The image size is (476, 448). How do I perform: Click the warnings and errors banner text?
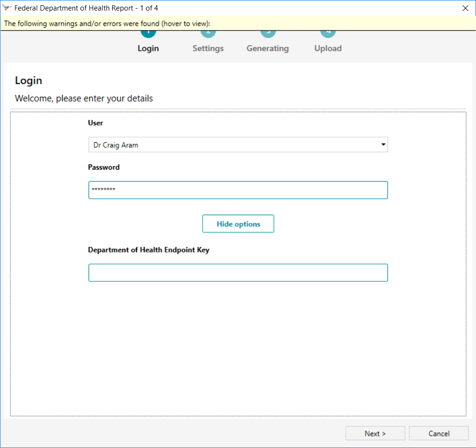click(107, 23)
